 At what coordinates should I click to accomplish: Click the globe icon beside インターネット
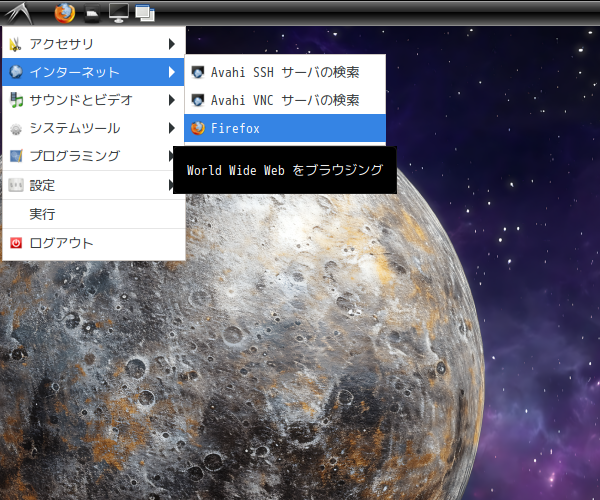pyautogui.click(x=16, y=72)
